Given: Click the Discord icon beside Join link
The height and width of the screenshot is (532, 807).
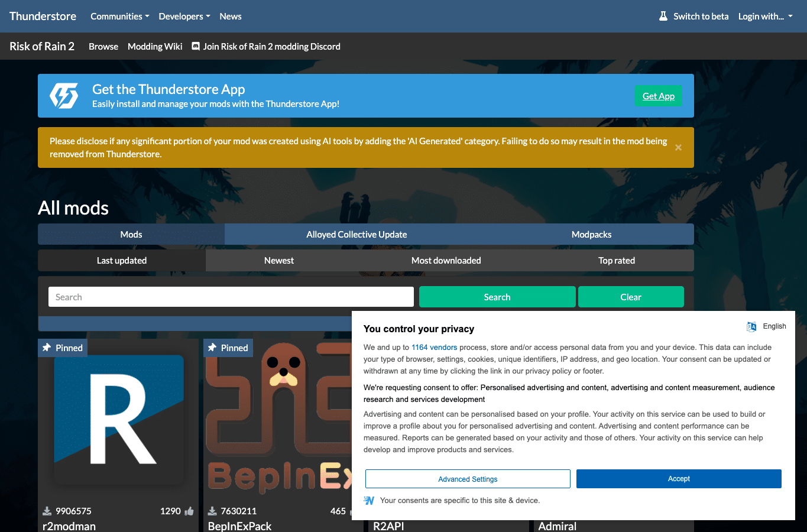Looking at the screenshot, I should click(x=196, y=46).
